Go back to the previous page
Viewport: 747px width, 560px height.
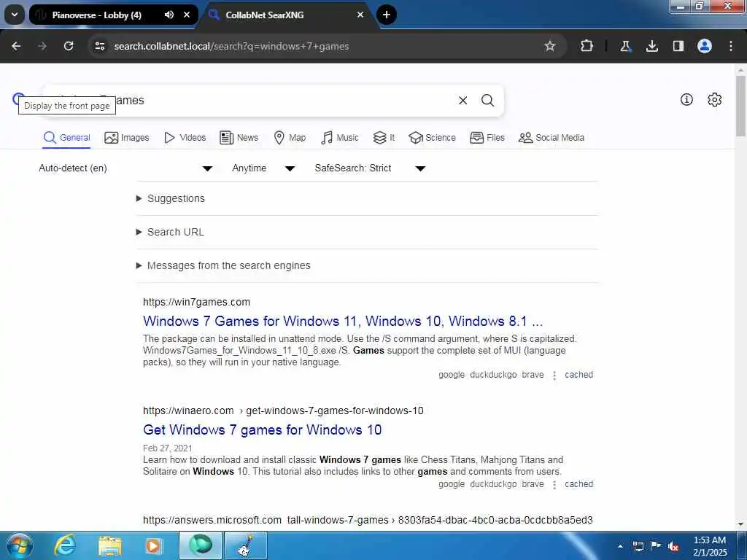tap(16, 46)
